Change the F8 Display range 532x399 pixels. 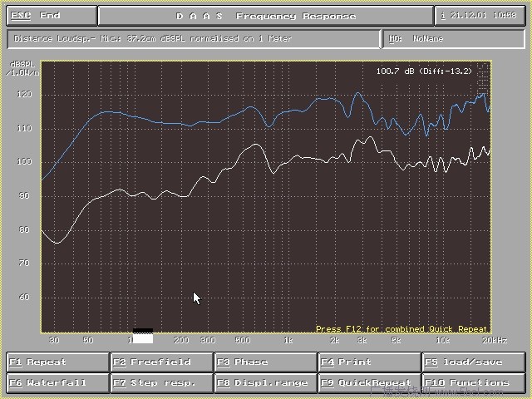click(265, 383)
